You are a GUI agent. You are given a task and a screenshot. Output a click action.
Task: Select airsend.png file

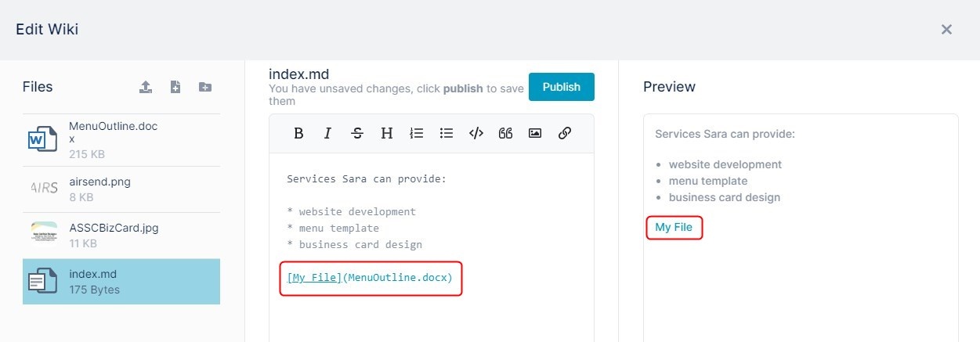(121, 189)
